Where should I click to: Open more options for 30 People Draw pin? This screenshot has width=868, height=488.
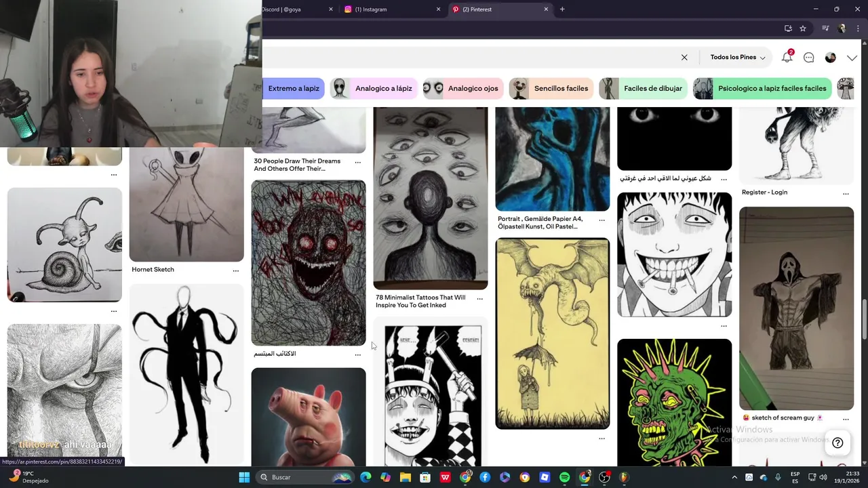[x=358, y=163]
